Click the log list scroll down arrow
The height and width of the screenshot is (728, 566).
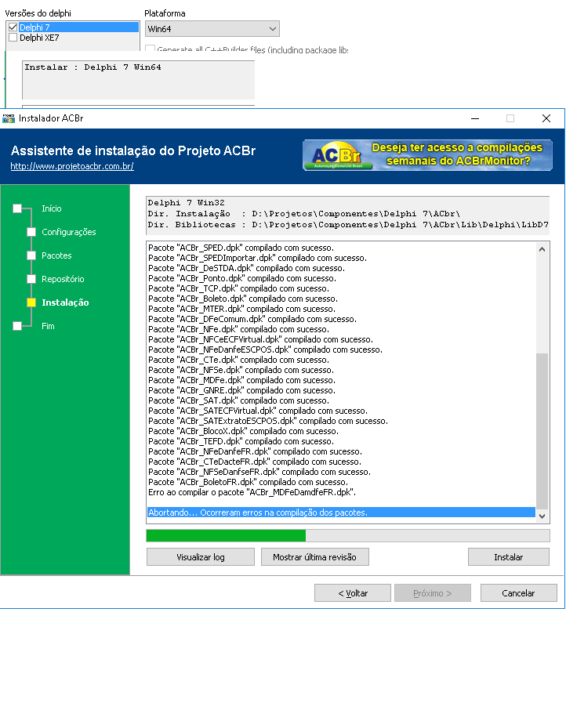tap(542, 516)
